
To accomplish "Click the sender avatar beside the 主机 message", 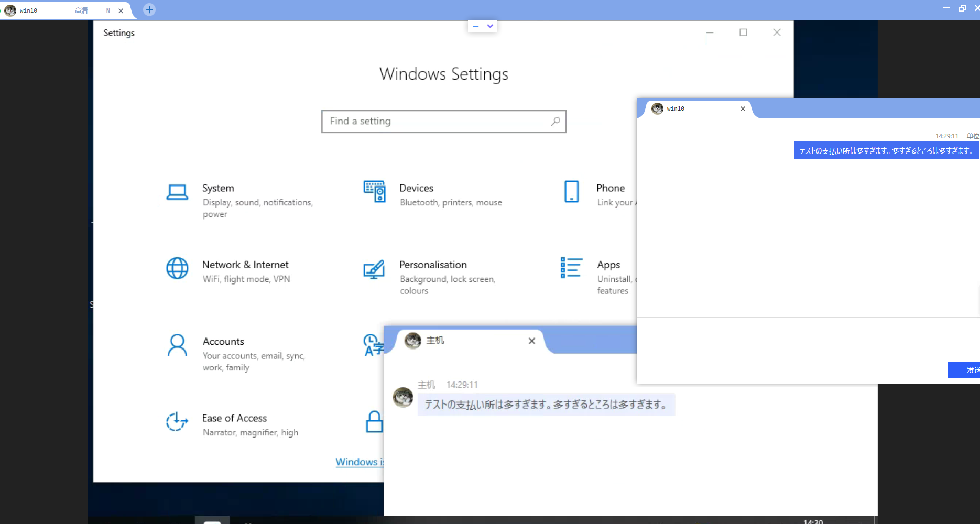I will (403, 397).
